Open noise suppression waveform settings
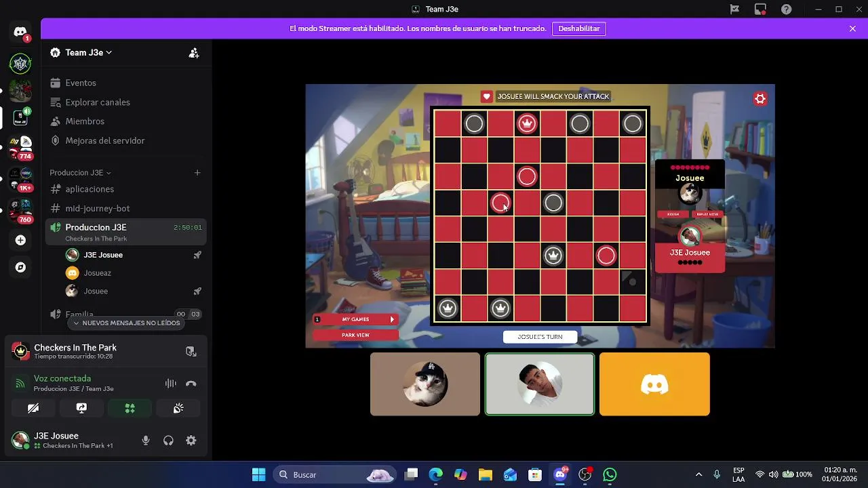Screen dimensions: 868x488 [171, 384]
